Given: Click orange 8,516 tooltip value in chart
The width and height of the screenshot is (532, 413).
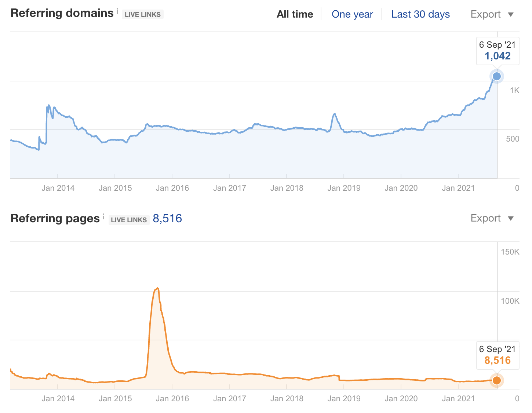Looking at the screenshot, I should tap(498, 361).
